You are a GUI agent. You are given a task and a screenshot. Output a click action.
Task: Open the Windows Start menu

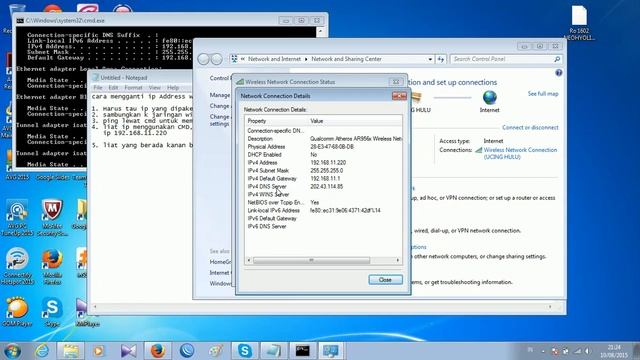pos(12,351)
